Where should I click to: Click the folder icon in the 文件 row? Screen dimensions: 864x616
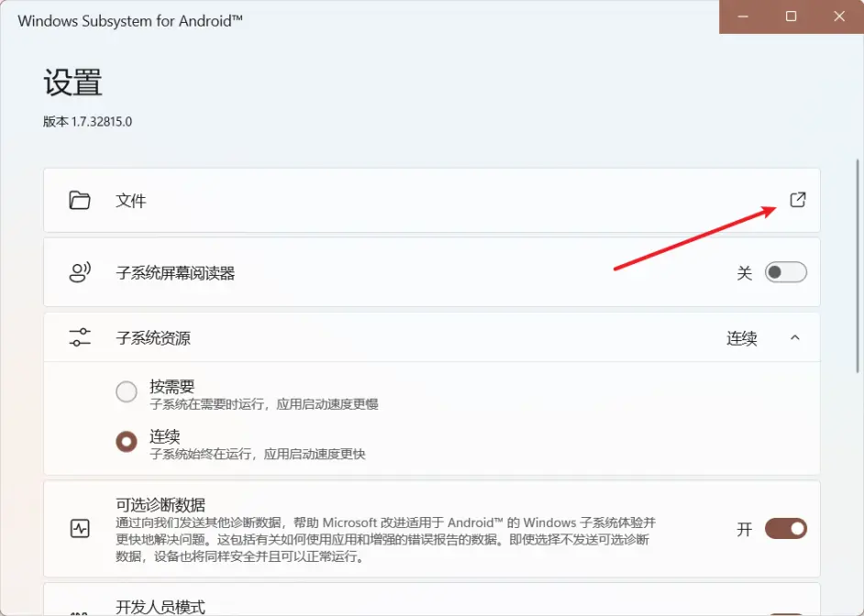80,201
